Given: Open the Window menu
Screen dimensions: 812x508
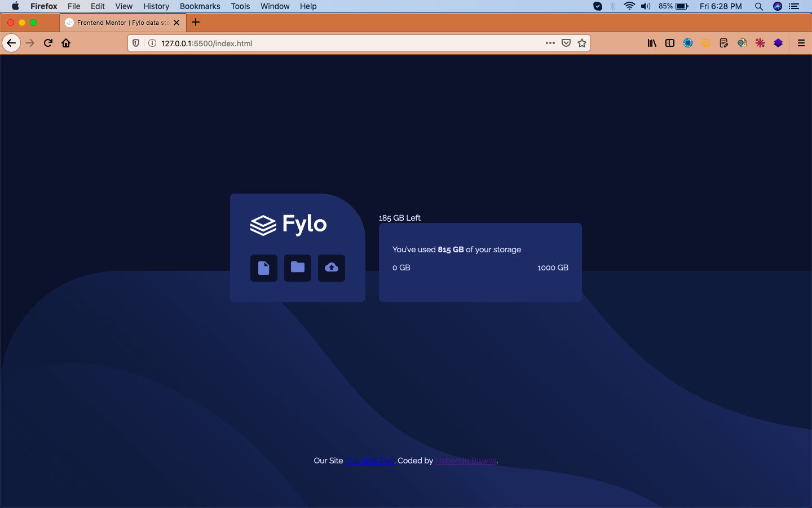Looking at the screenshot, I should click(275, 6).
